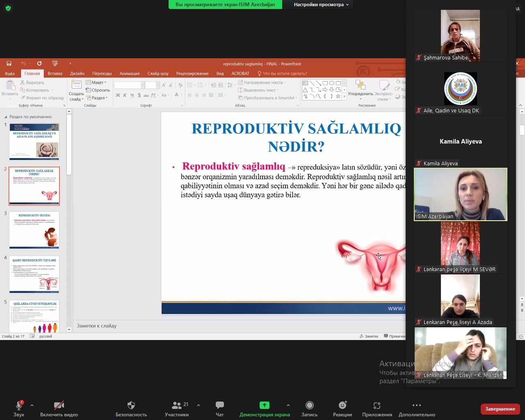Screen dimensions: 525x420
Task: Click Преобразовать в SmartArt button
Action: (x=267, y=98)
